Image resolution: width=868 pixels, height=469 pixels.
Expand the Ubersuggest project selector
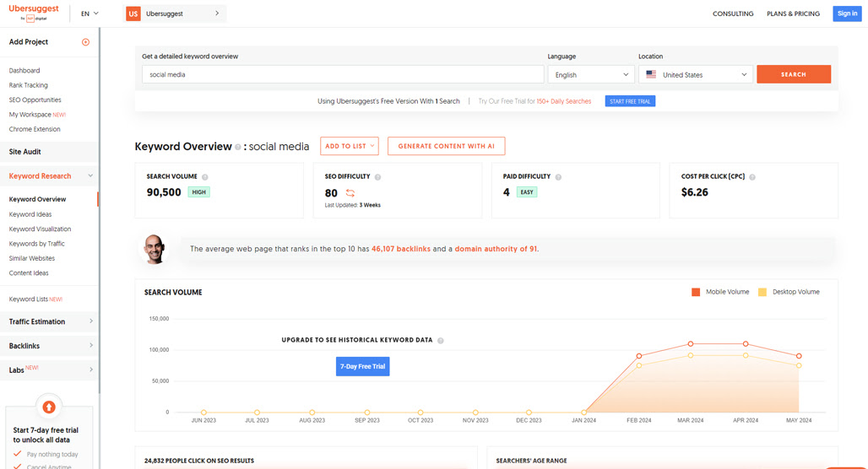tap(175, 13)
